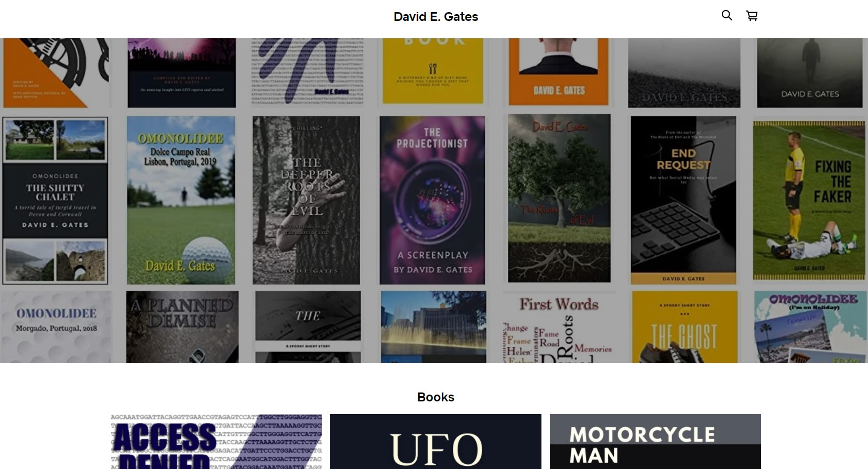Viewport: 868px width, 469px height.
Task: Select Omonolidee I'm on Holiday cover
Action: [x=810, y=327]
